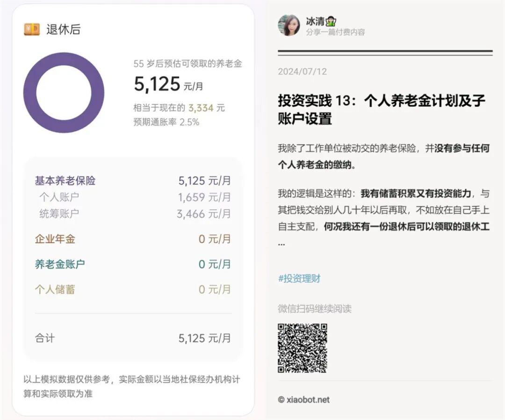Tap the WeChat QR code
505x420 pixels.
[303, 348]
